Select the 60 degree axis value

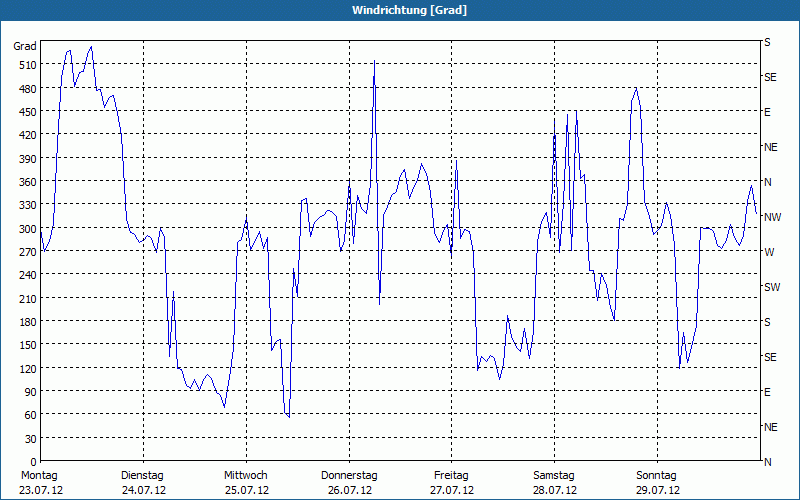31,415
